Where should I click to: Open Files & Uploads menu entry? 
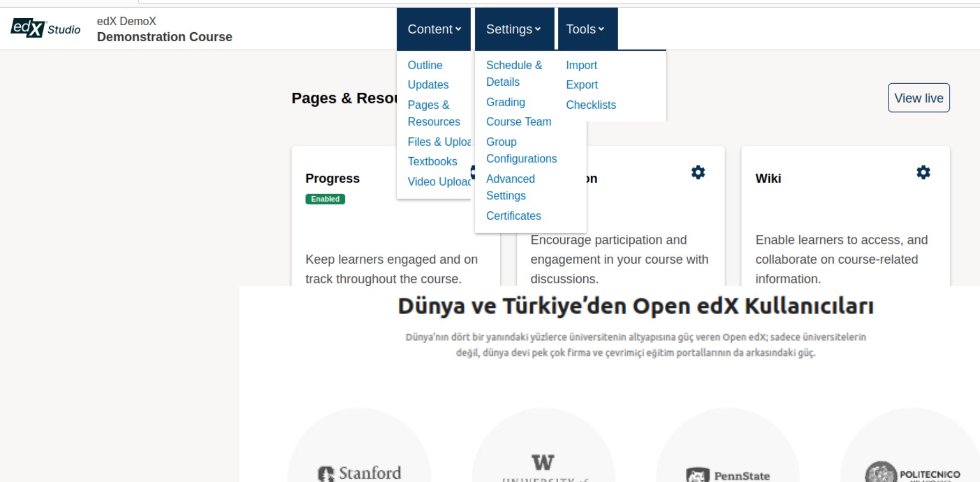439,142
